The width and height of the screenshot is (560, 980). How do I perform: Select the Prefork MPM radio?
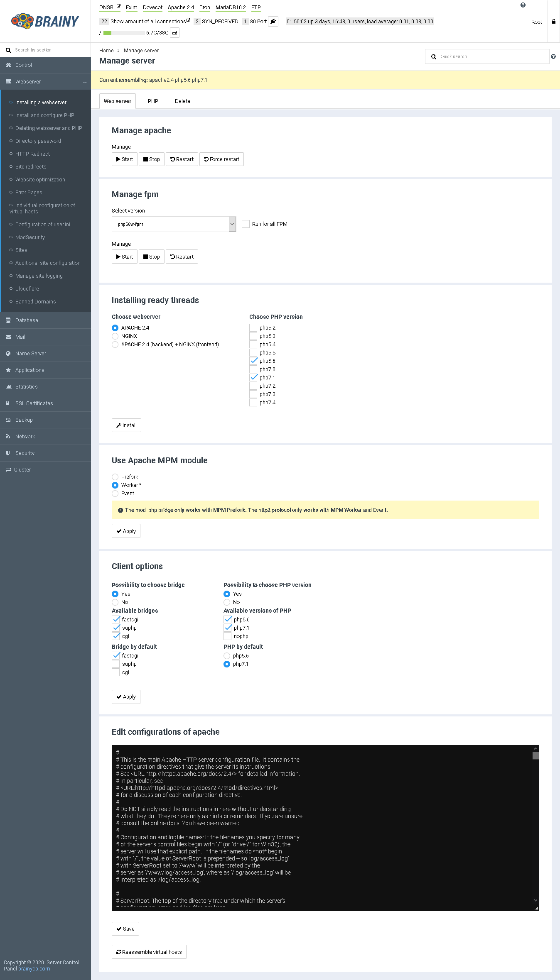(x=115, y=477)
